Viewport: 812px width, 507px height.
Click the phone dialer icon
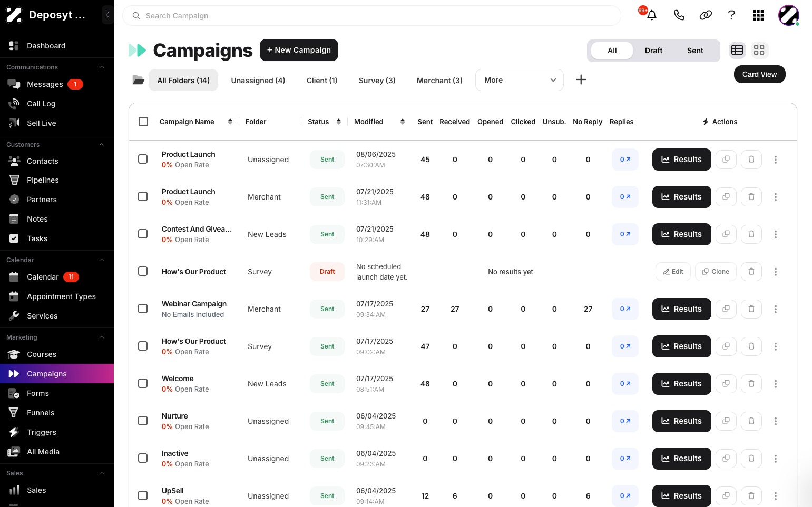point(679,15)
